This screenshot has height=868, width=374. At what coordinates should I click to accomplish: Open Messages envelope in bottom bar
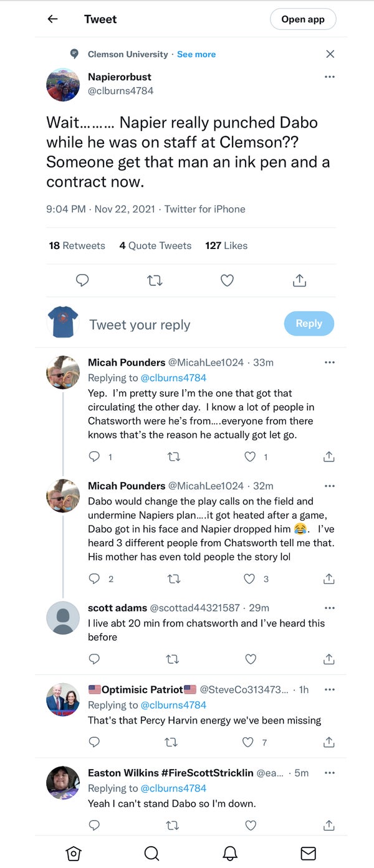(x=308, y=852)
